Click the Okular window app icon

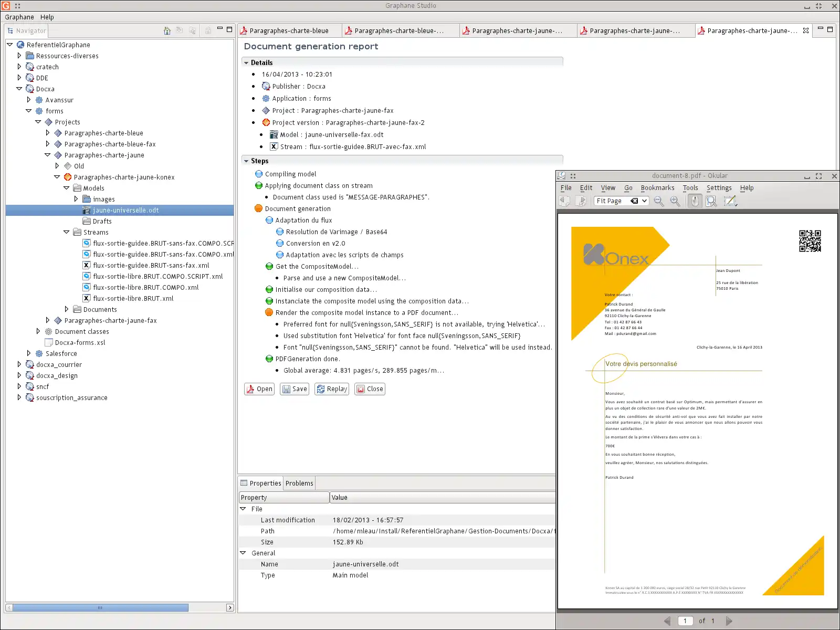coord(561,176)
